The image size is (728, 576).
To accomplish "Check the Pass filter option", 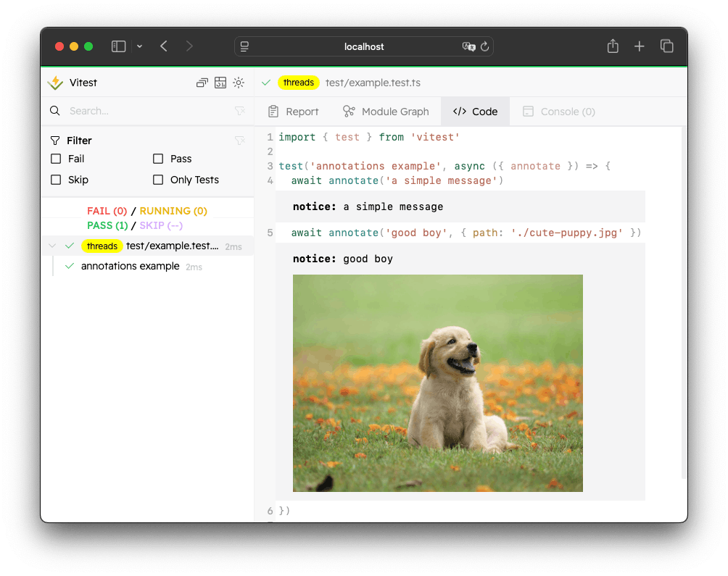I will pos(157,159).
